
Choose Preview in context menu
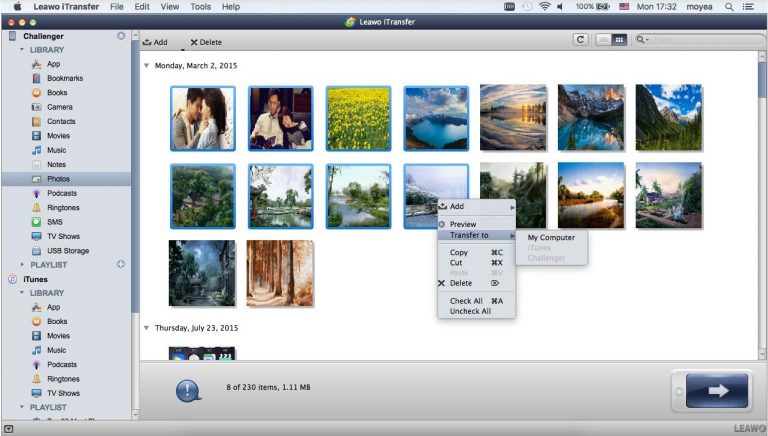(477, 224)
